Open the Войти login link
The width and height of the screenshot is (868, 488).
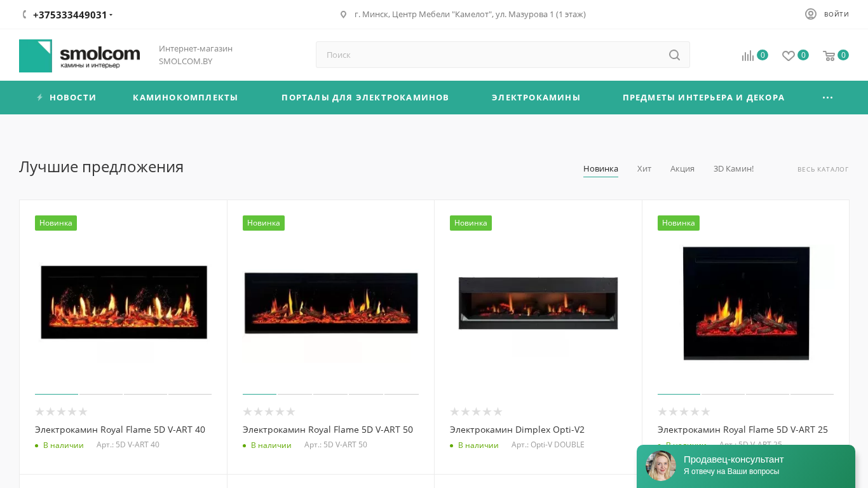click(836, 14)
